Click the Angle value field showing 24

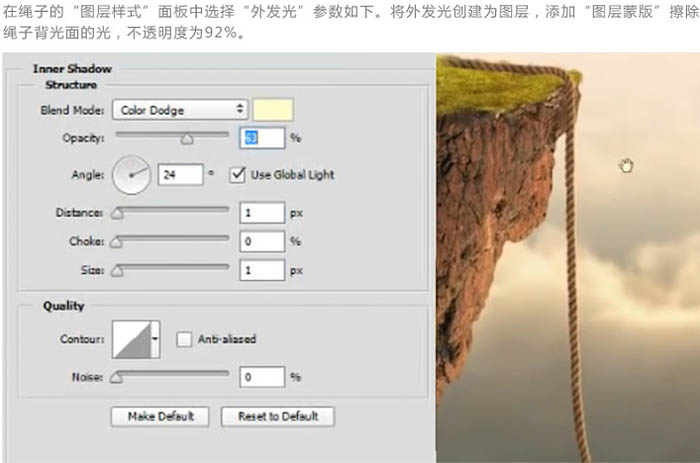coord(180,175)
